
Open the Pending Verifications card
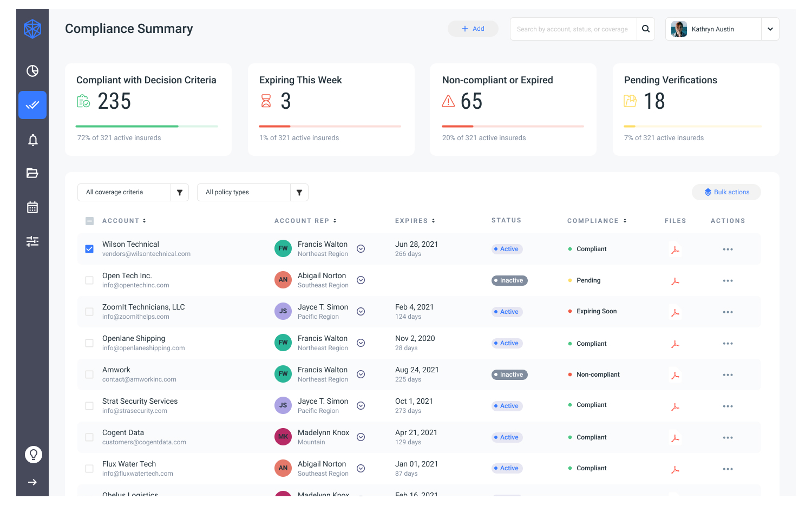click(x=696, y=109)
